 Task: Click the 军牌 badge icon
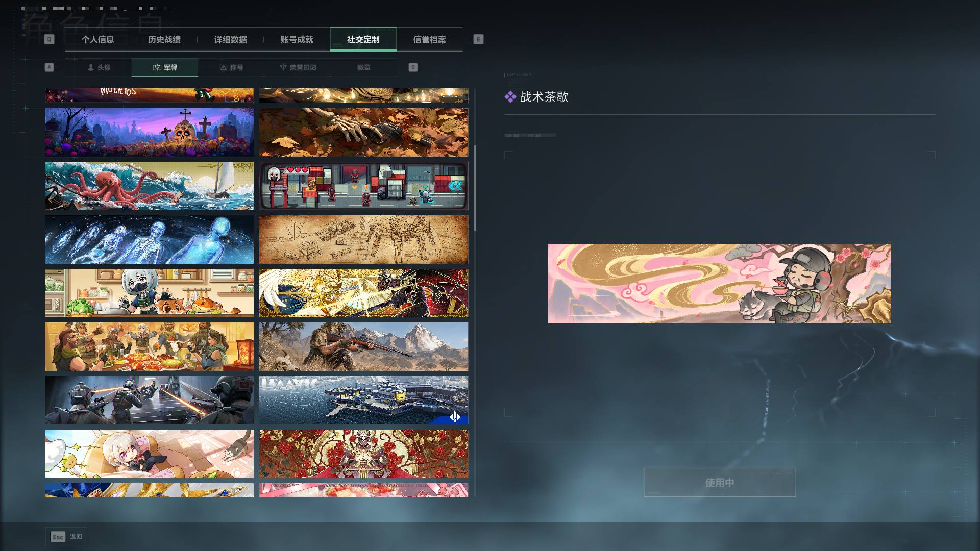click(157, 67)
